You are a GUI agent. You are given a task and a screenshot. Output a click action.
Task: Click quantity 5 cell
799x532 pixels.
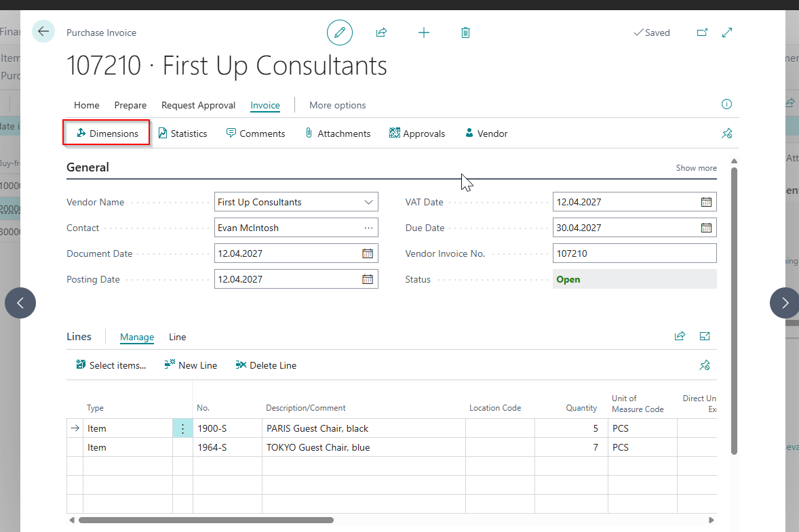(x=571, y=429)
